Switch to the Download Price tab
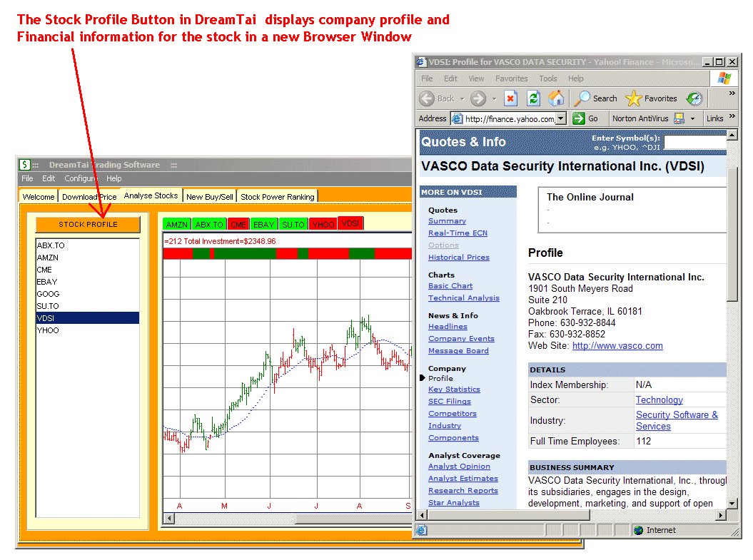 click(89, 197)
